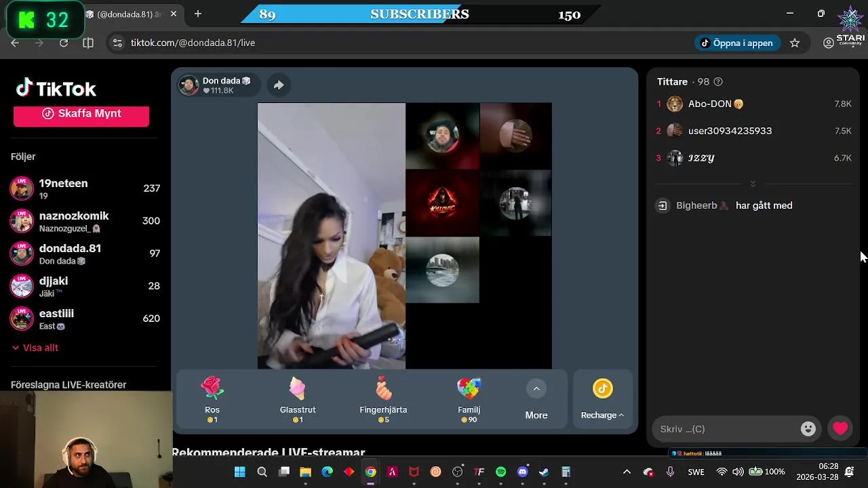Viewport: 868px width, 488px height.
Task: Click Skaffa Mynt button
Action: tap(81, 114)
